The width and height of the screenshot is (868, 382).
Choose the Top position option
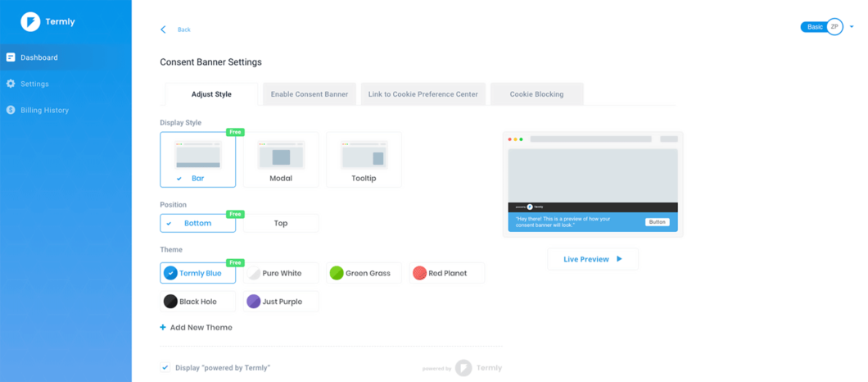[x=281, y=223]
